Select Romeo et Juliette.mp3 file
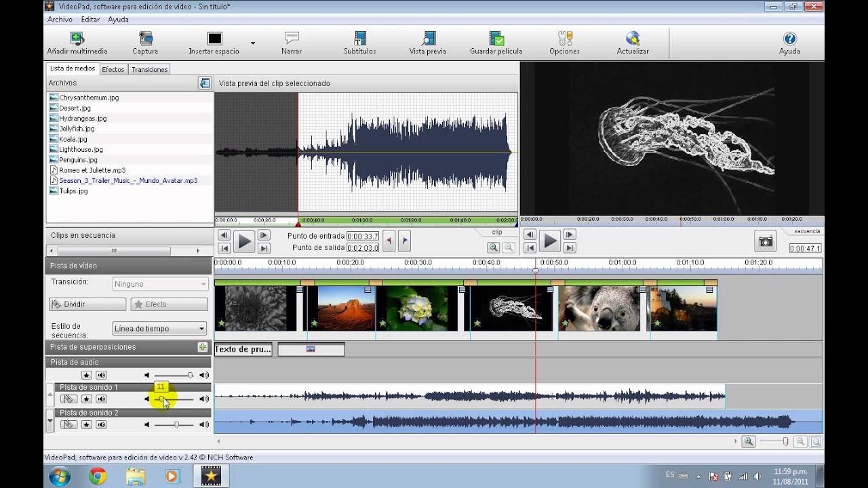 [x=92, y=170]
